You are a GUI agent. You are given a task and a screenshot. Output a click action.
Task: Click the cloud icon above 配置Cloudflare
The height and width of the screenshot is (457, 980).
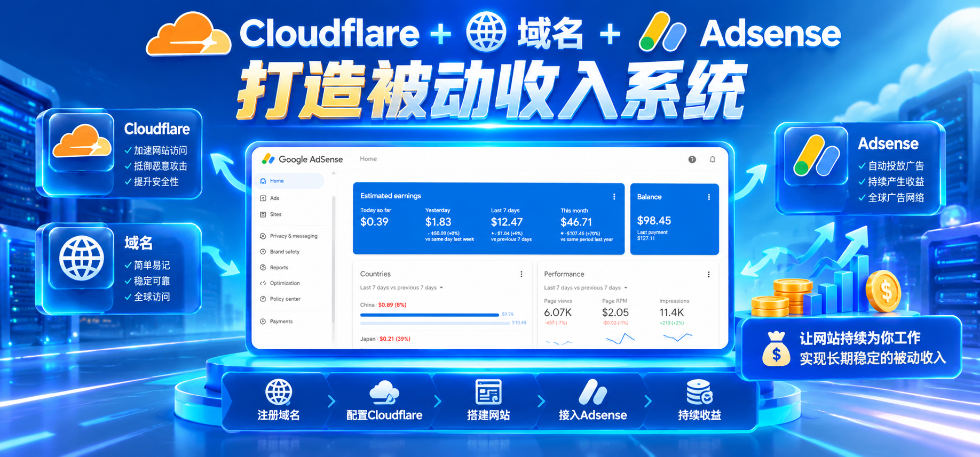pos(384,392)
